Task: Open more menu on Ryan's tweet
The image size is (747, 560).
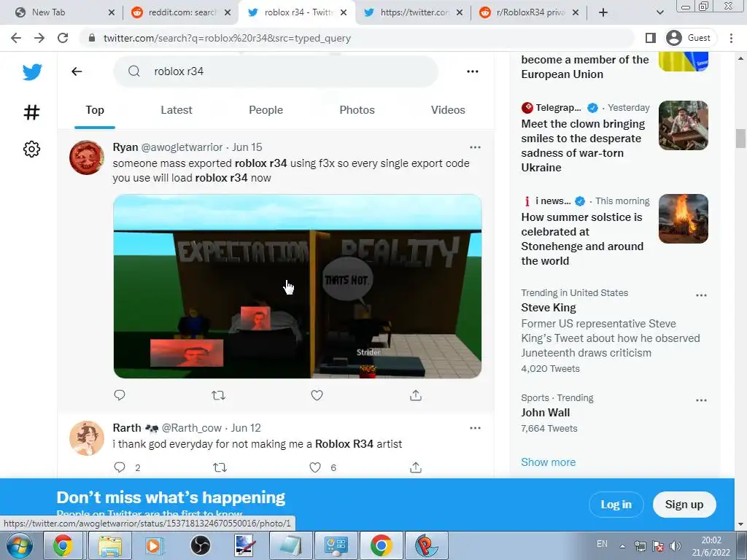Action: (x=475, y=147)
